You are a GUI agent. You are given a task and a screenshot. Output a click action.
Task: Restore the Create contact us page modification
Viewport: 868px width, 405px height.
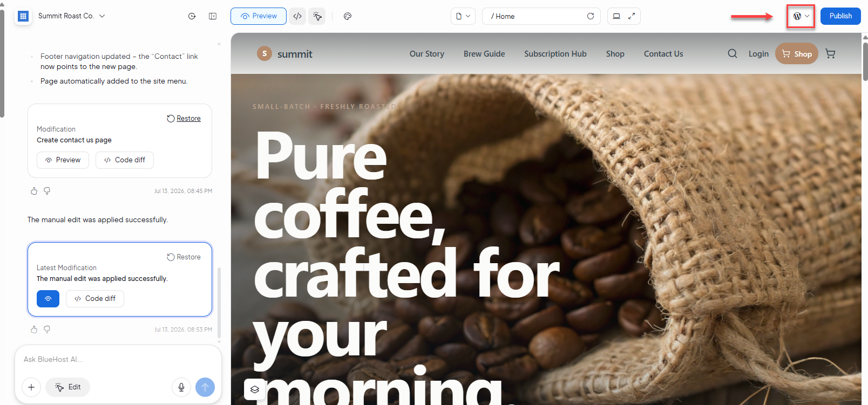point(184,119)
